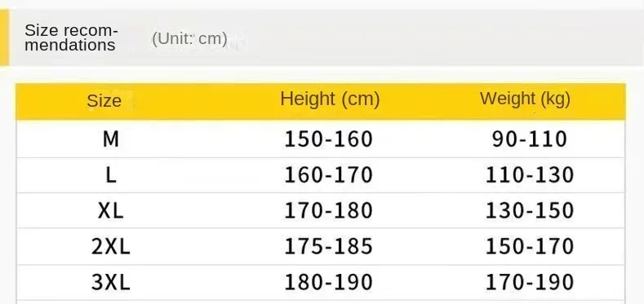Select the XL size cell

111,211
